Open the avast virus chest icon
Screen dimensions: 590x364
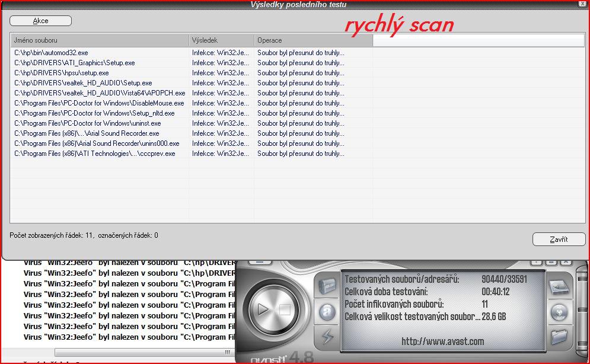click(327, 287)
